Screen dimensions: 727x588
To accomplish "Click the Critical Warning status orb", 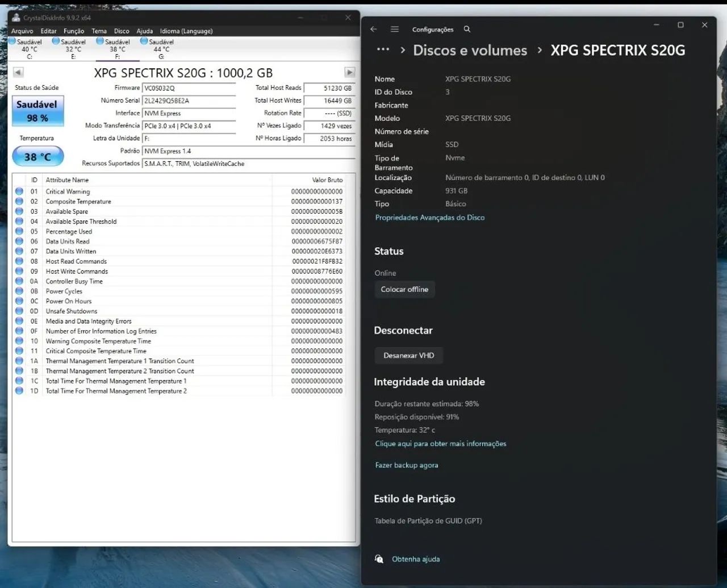I will click(x=19, y=191).
